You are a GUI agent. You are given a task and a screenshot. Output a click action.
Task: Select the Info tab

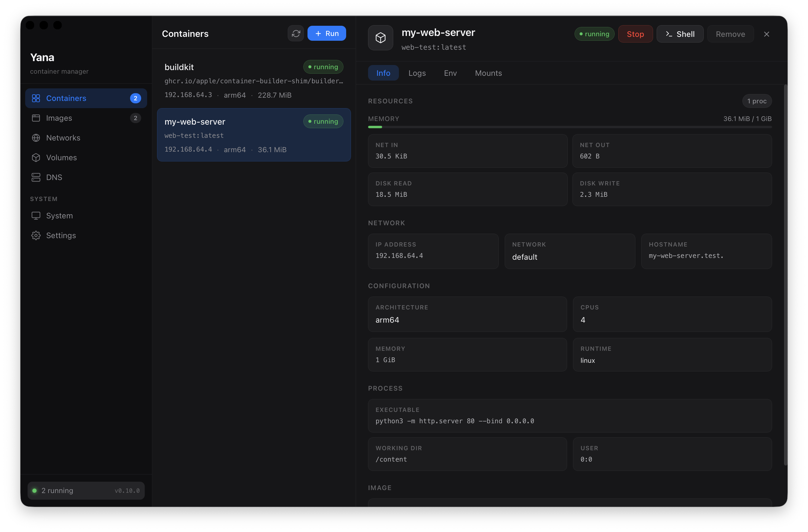pyautogui.click(x=383, y=73)
